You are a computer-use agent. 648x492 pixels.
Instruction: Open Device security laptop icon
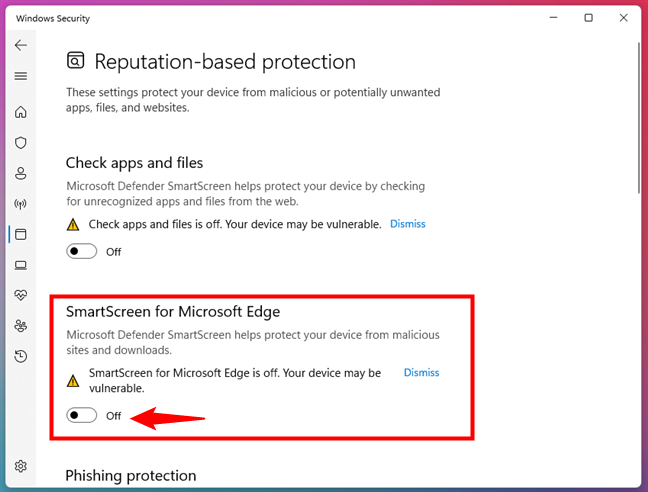tap(20, 265)
